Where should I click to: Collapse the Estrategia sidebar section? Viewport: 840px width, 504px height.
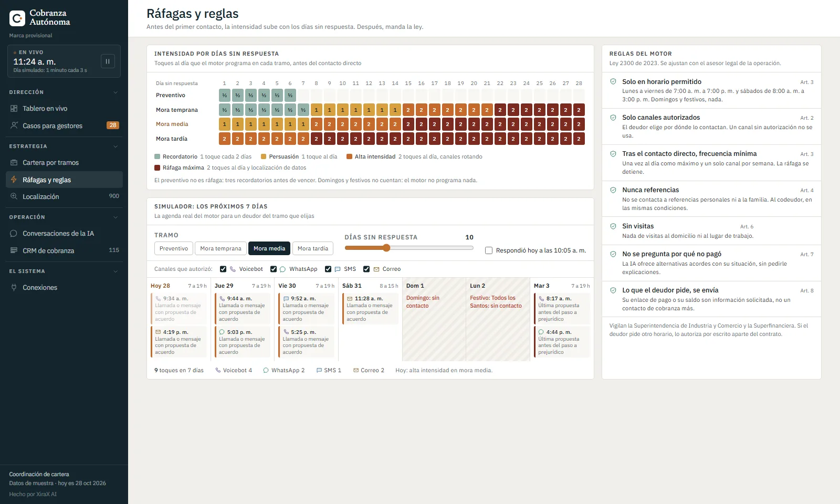click(x=115, y=146)
